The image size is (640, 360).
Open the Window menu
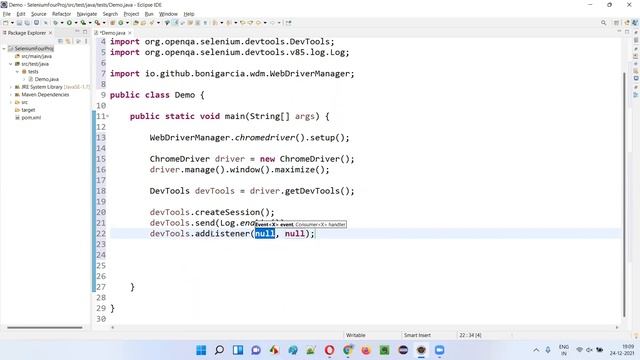click(168, 14)
